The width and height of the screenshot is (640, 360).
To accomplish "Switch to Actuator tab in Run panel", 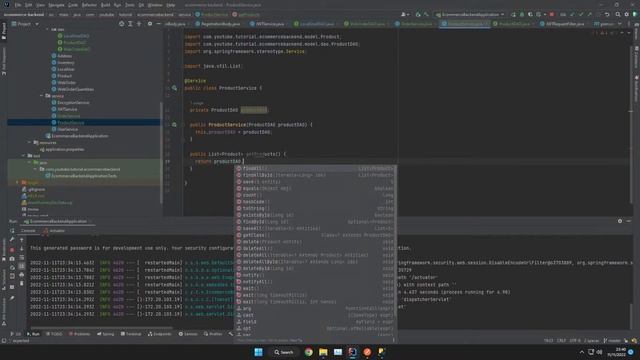I will (54, 231).
